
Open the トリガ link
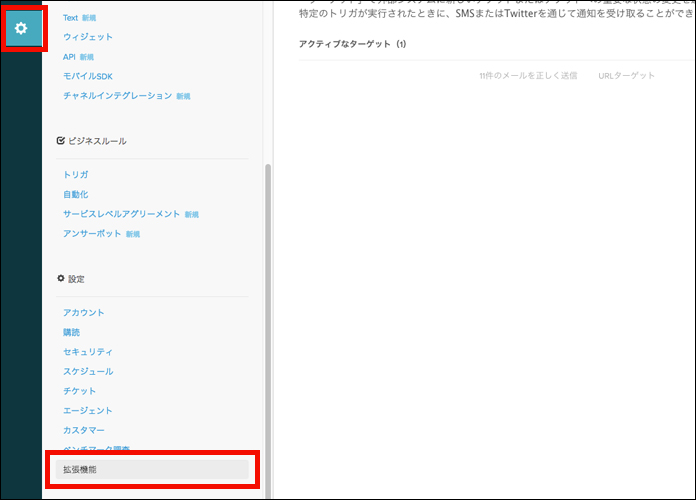(75, 175)
